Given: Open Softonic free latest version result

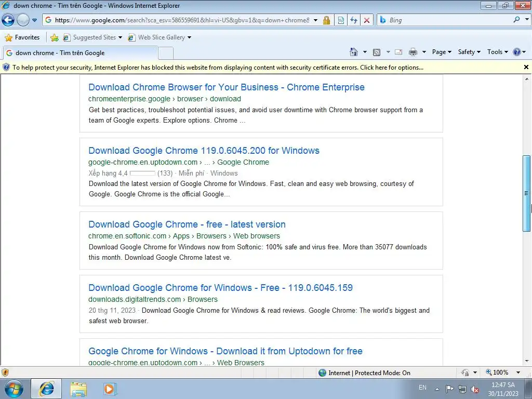Looking at the screenshot, I should point(187,224).
